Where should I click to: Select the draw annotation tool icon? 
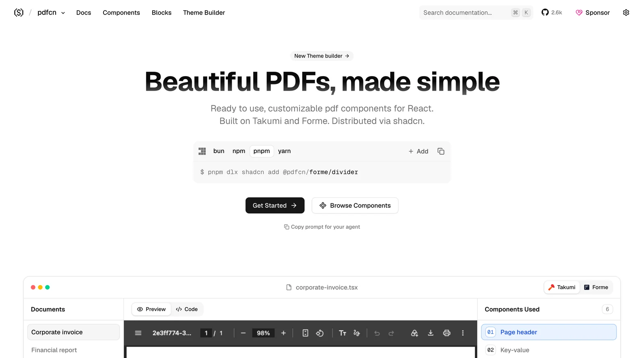click(x=357, y=333)
